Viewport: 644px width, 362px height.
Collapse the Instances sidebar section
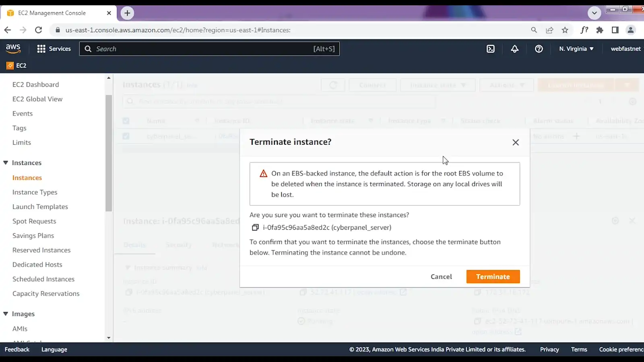tap(6, 162)
